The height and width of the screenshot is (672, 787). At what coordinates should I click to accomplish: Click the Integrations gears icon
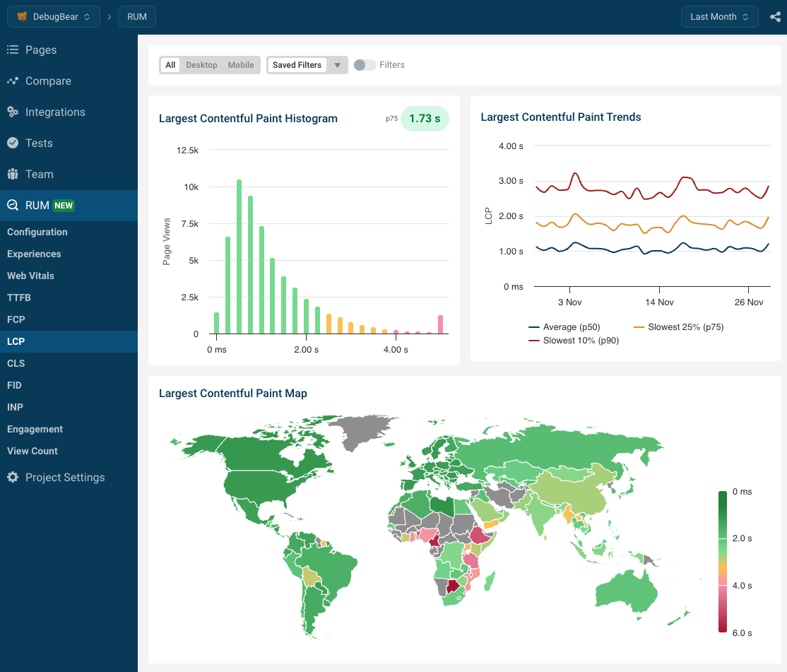[13, 112]
